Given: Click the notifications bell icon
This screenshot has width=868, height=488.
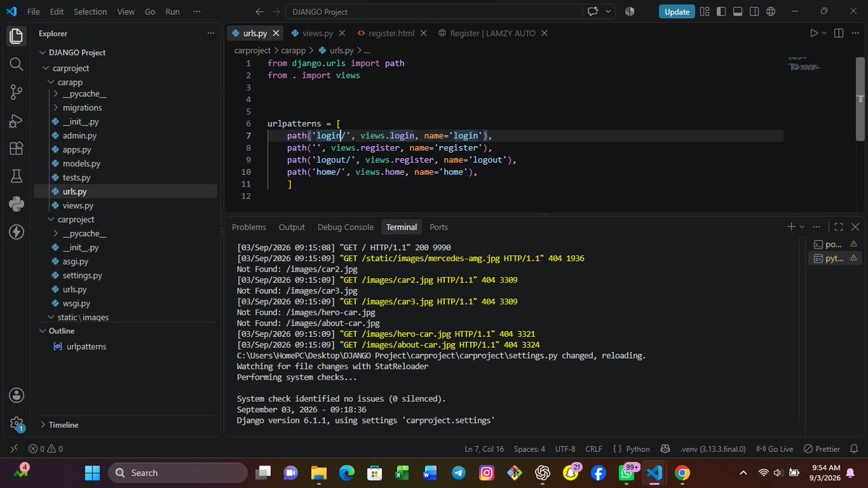Looking at the screenshot, I should point(854,449).
